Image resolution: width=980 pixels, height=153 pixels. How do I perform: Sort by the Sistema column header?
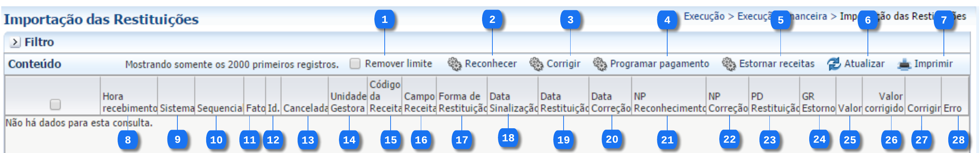click(177, 108)
